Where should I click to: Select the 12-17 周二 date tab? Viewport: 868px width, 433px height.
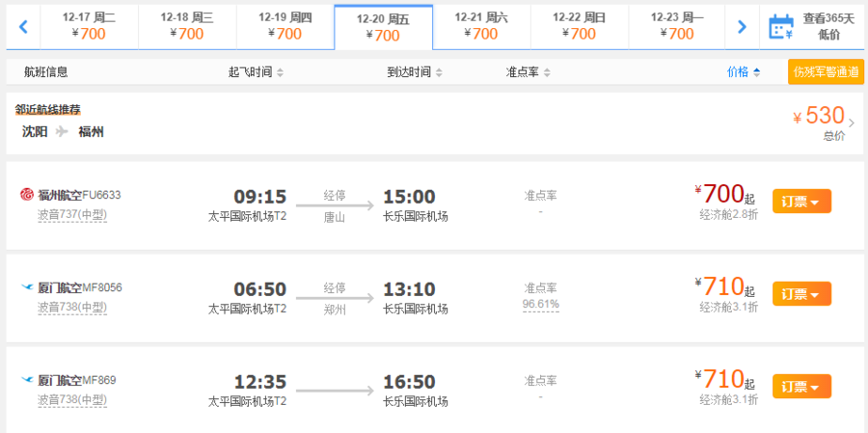(89, 26)
